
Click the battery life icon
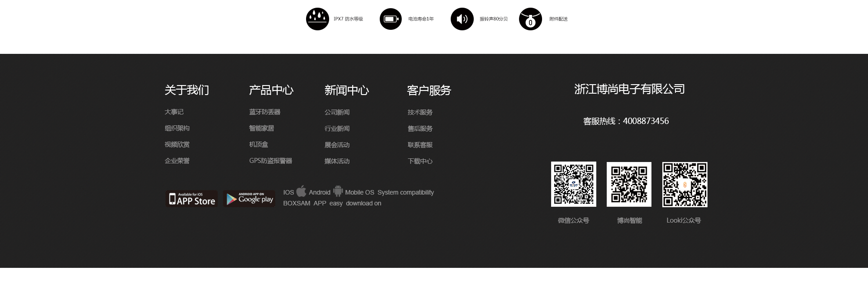391,19
